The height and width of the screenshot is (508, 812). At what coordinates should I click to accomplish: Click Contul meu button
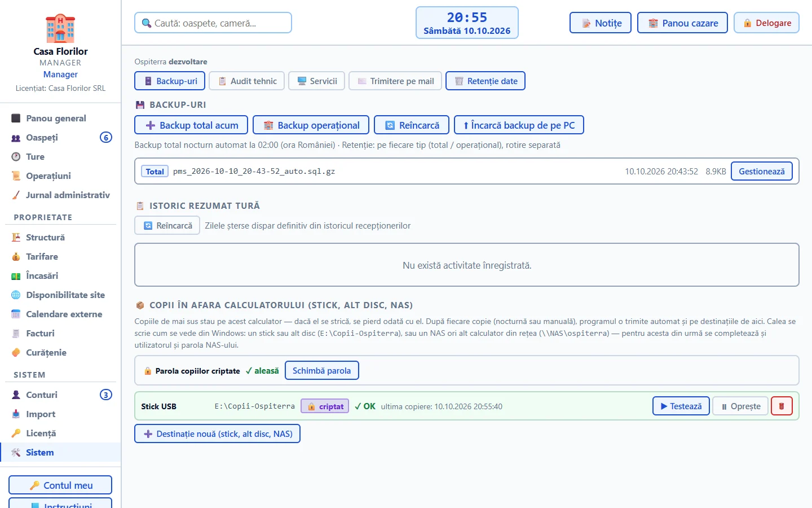60,485
